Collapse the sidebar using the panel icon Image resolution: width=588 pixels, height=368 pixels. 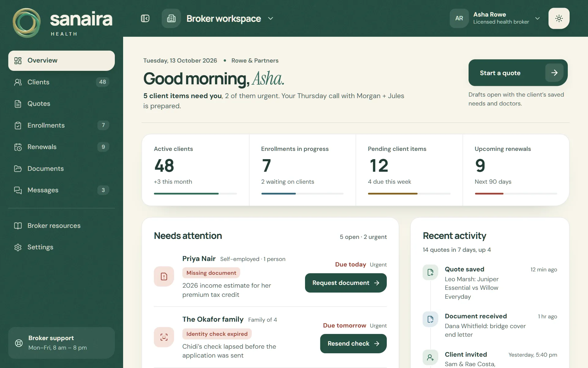pyautogui.click(x=145, y=18)
